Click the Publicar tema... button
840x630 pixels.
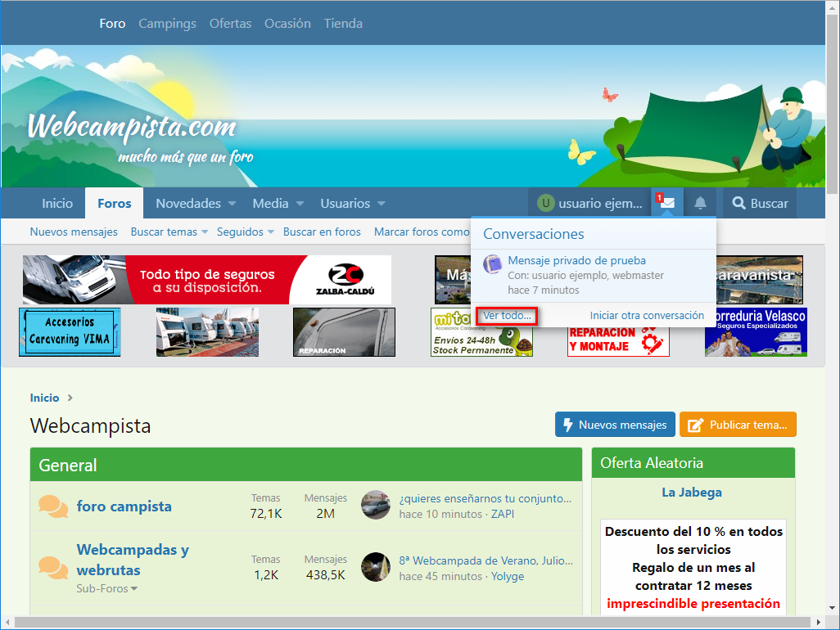(738, 425)
